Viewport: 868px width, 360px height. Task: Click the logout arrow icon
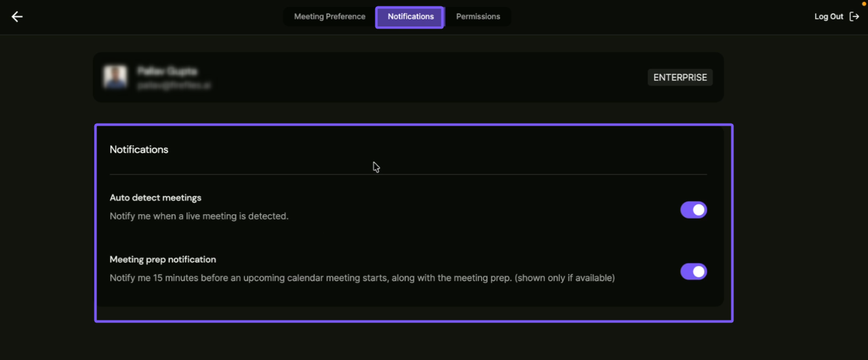pos(854,17)
